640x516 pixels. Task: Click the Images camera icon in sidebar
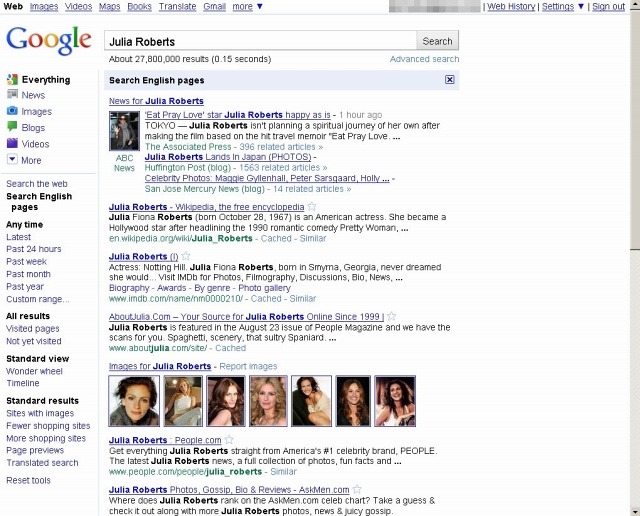click(12, 111)
